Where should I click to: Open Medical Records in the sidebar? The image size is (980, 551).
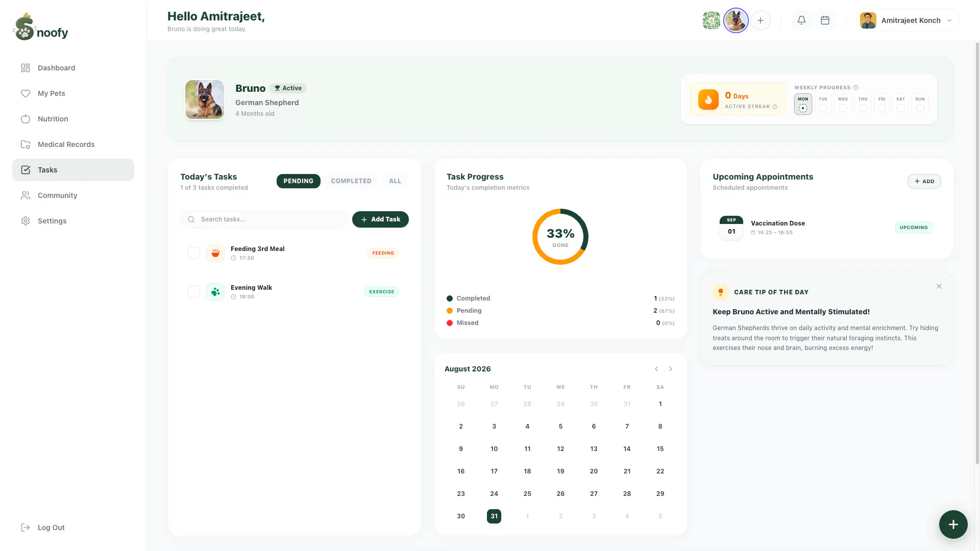click(73, 144)
